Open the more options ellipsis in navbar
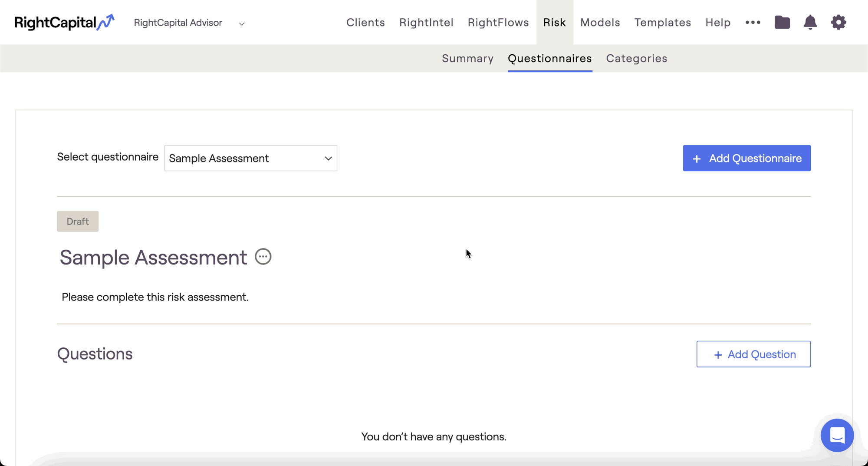Viewport: 868px width, 466px height. pyautogui.click(x=753, y=22)
